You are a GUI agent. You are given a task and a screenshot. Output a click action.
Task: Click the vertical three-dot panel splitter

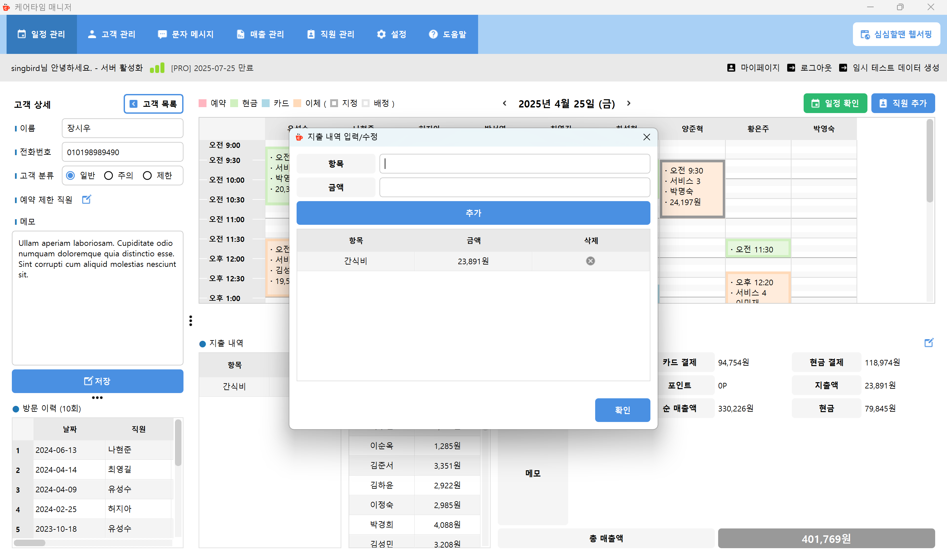(191, 320)
